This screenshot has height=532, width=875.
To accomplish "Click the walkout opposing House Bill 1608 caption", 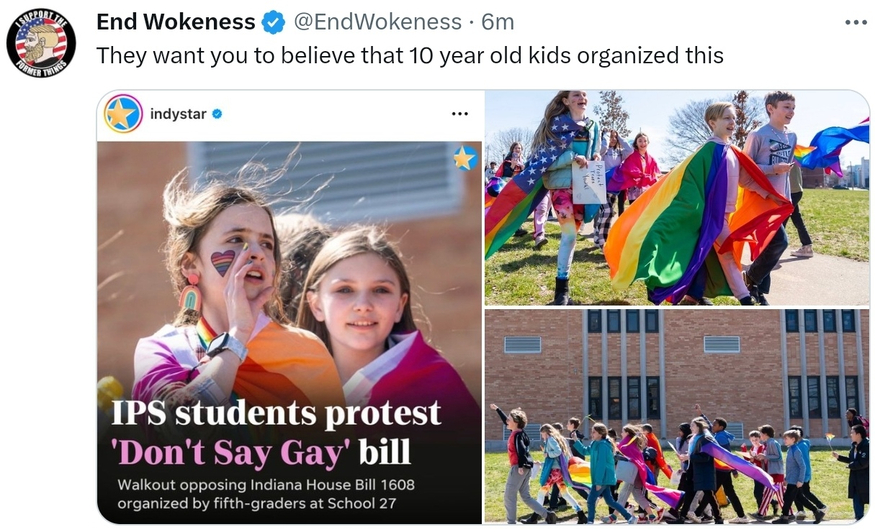I will point(266,493).
